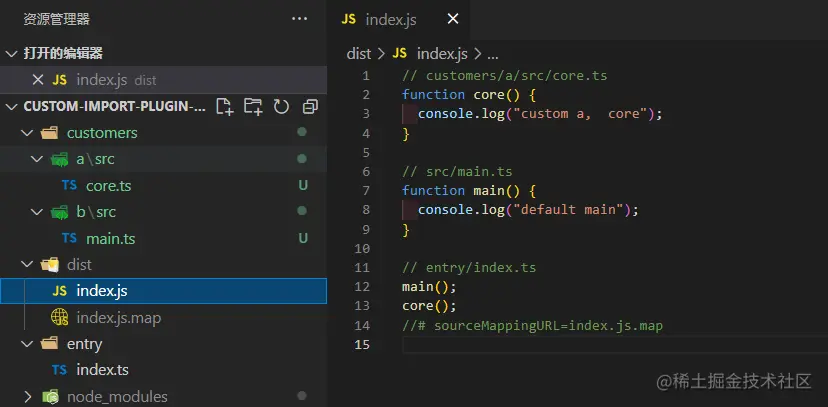Click the 'main();' call on line 12
This screenshot has height=407, width=828.
429,287
